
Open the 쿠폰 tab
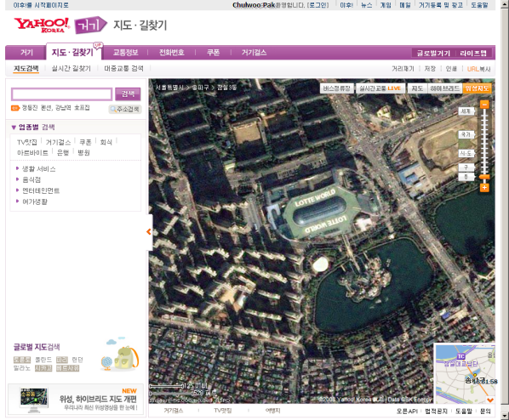coord(214,53)
